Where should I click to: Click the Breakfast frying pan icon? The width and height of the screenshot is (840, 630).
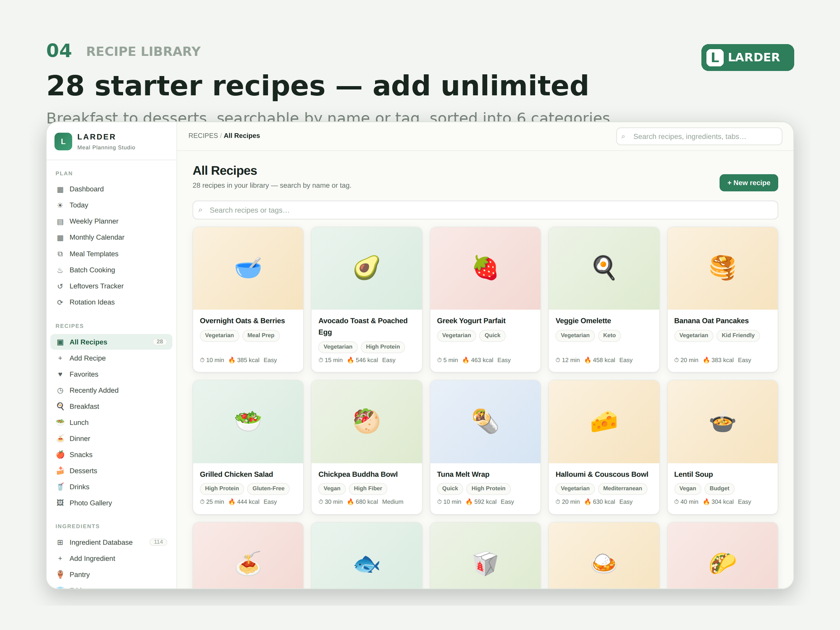60,407
